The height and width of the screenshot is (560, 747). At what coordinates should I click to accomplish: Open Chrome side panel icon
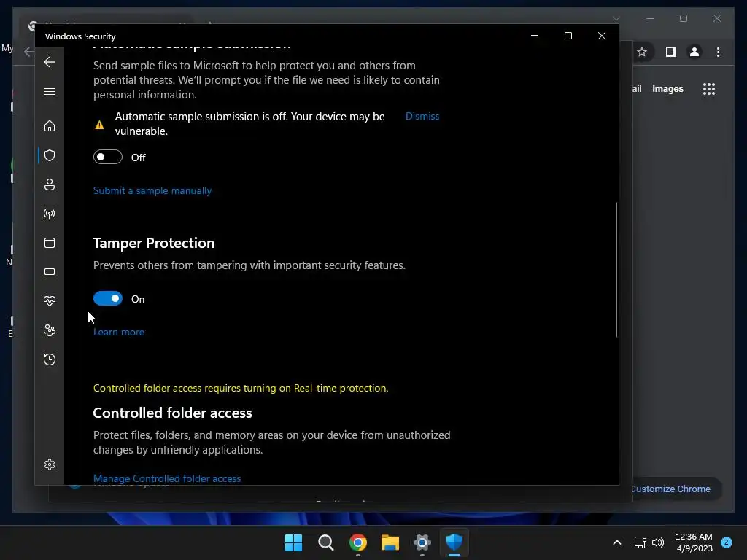pos(671,52)
